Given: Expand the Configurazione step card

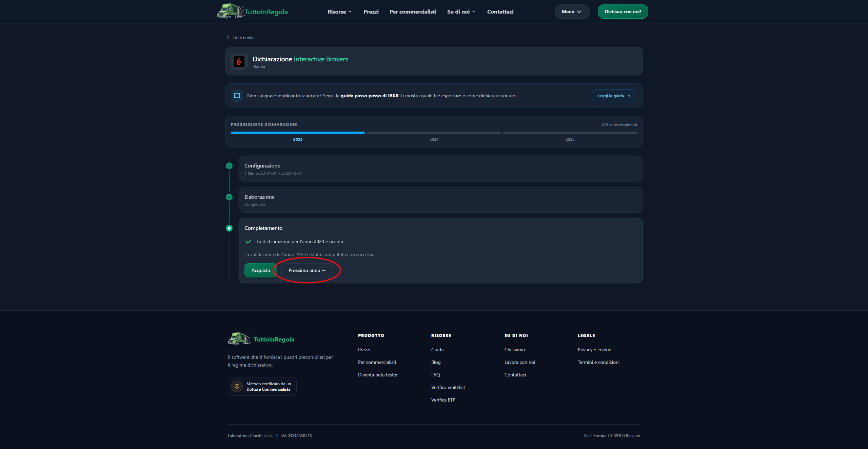Looking at the screenshot, I should point(440,169).
